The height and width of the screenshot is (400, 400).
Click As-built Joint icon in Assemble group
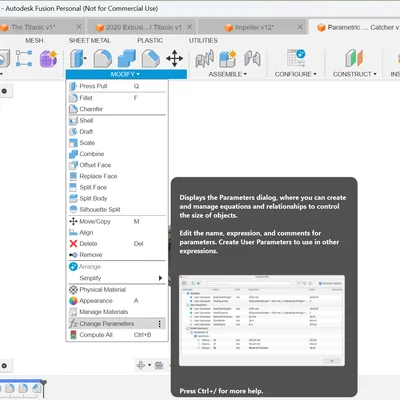(x=252, y=58)
